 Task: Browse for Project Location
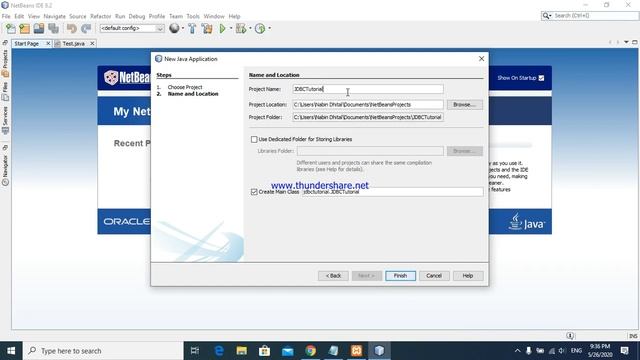[x=464, y=105]
